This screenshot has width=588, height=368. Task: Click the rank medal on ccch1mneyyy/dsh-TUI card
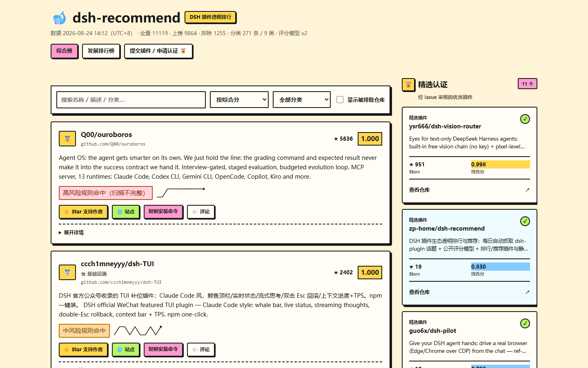[67, 272]
